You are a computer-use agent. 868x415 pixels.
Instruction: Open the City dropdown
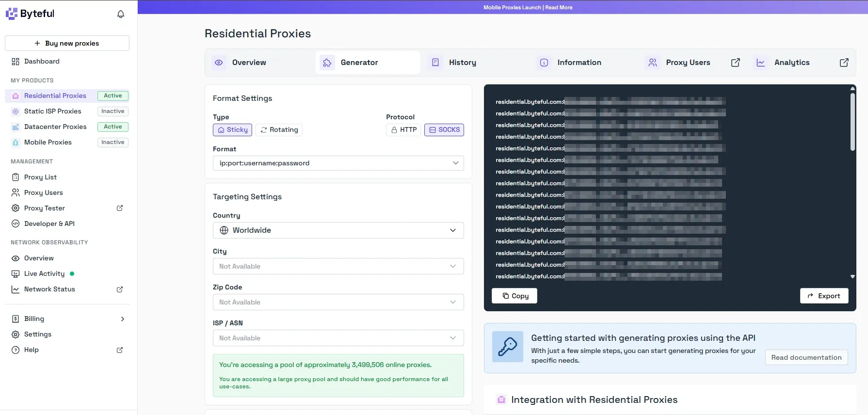[x=338, y=266]
